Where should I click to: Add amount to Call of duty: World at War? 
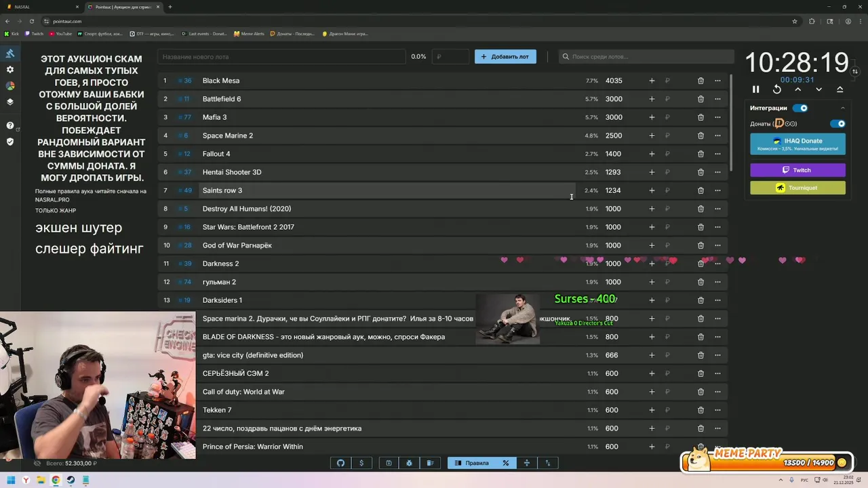tap(652, 392)
